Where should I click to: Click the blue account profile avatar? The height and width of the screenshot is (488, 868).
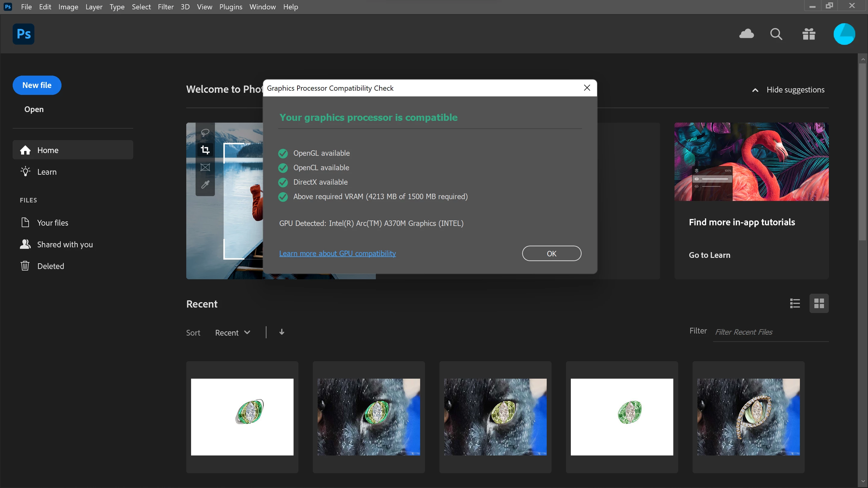tap(844, 34)
